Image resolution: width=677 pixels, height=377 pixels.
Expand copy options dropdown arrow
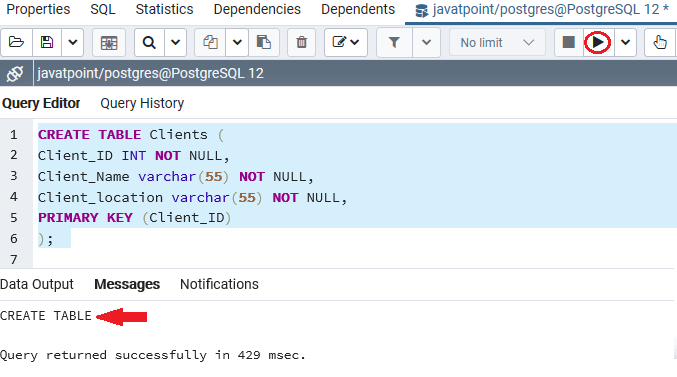click(x=237, y=42)
